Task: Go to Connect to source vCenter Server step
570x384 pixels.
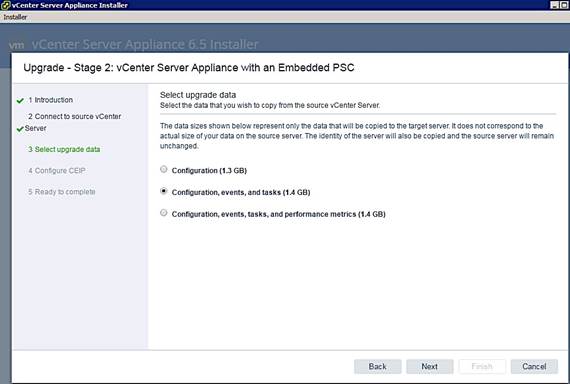Action: [x=73, y=122]
